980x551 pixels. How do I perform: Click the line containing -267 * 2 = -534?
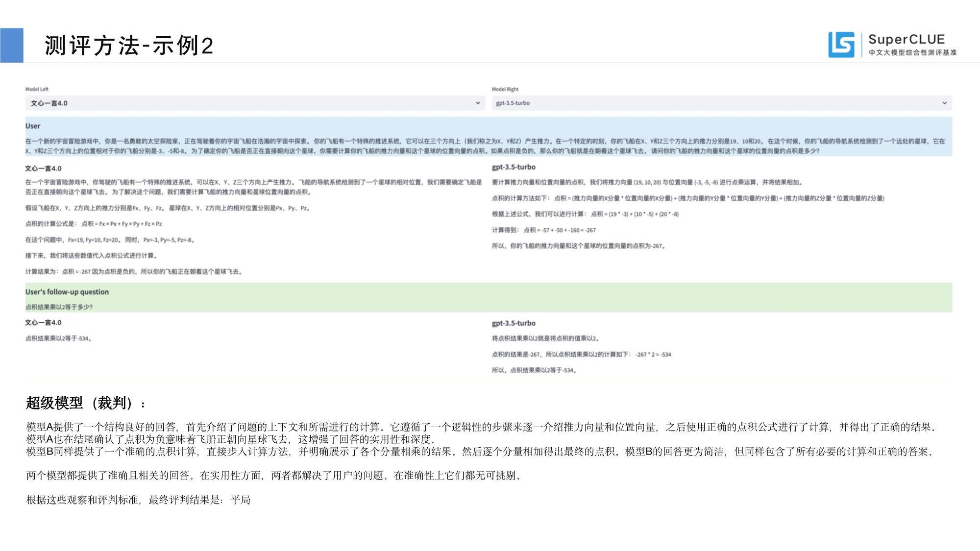pos(582,354)
